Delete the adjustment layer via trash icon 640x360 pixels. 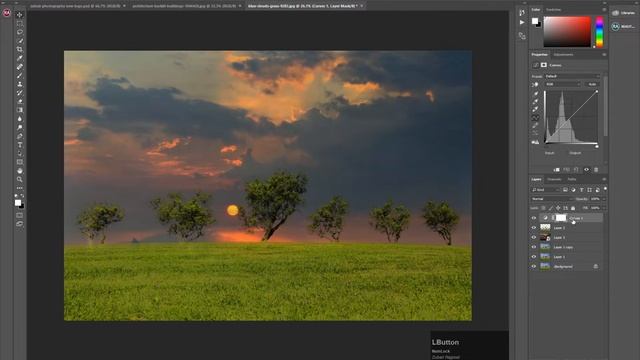596,169
